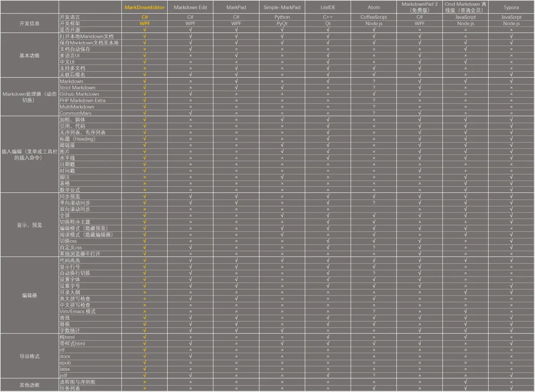Click Node.js in the Atom column

374,24
